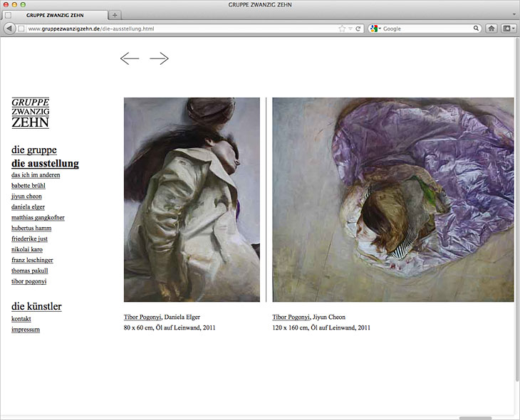520x420 pixels.
Task: Click the vertical scrollbar
Action: click(x=517, y=209)
